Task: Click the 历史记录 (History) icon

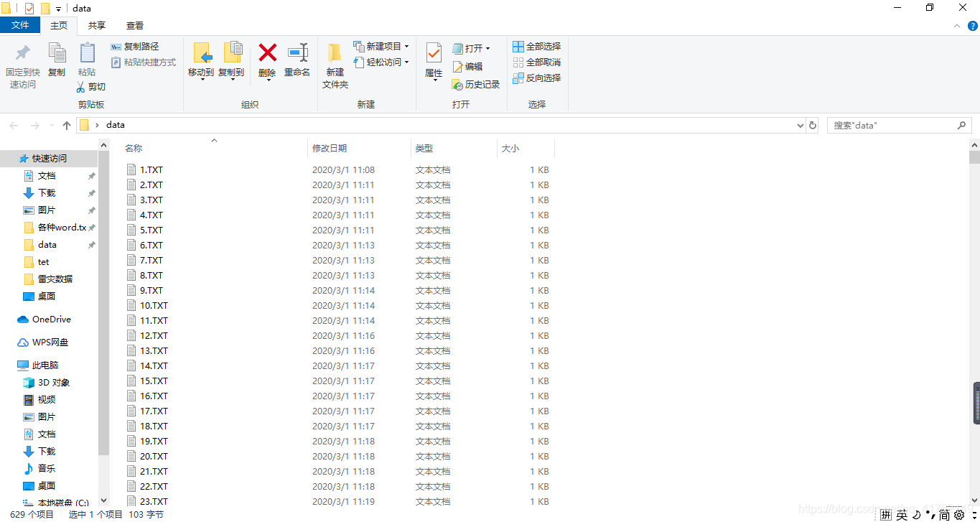Action: click(x=457, y=84)
